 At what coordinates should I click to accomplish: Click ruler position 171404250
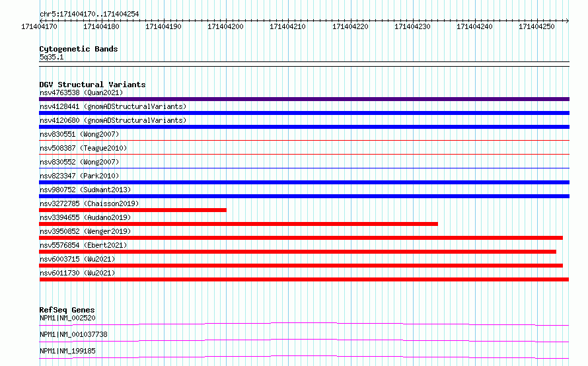tap(536, 26)
